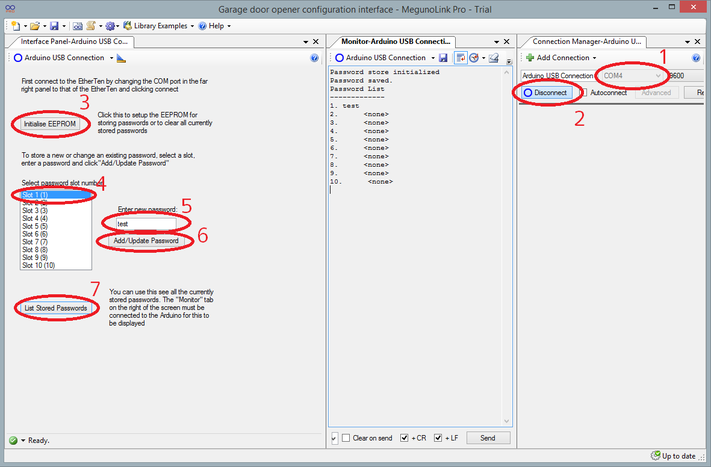The width and height of the screenshot is (711, 467).
Task: Close the Interface Panel tab
Action: click(316, 42)
